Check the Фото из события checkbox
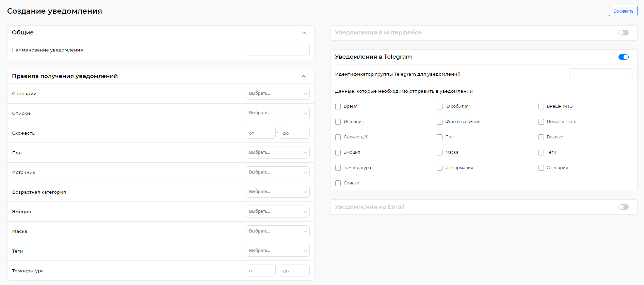The height and width of the screenshot is (285, 644). [439, 122]
